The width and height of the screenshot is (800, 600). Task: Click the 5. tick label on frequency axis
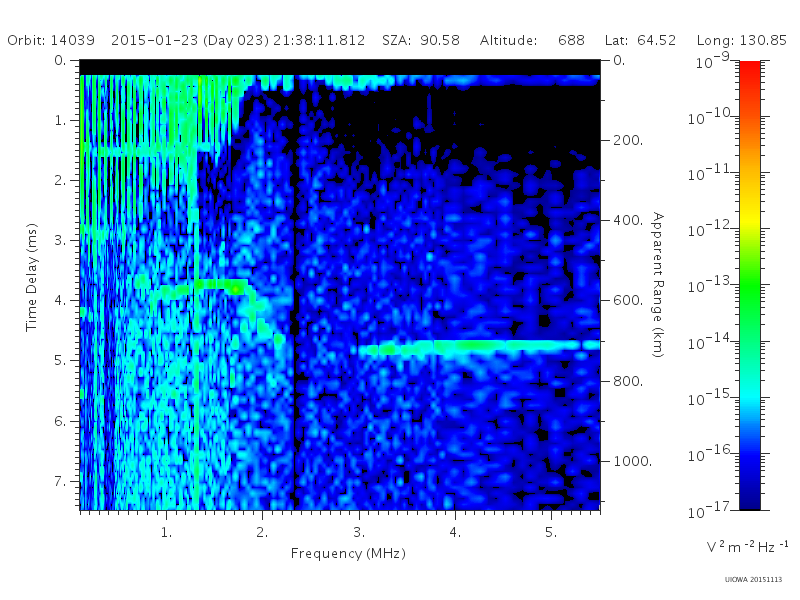[551, 533]
